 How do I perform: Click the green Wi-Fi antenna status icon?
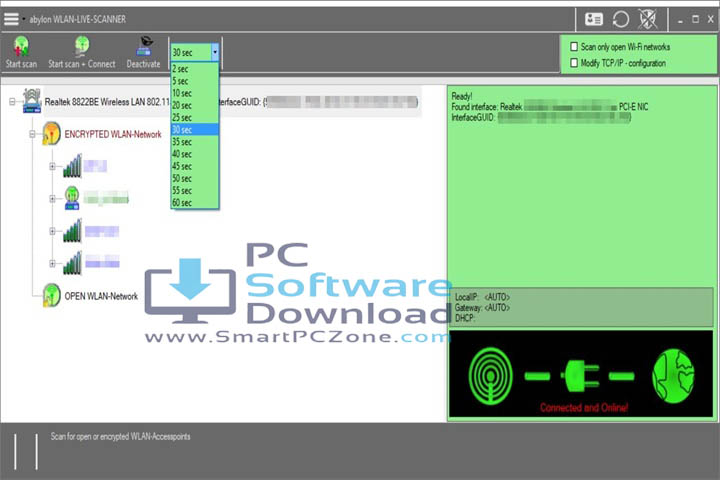click(x=490, y=376)
